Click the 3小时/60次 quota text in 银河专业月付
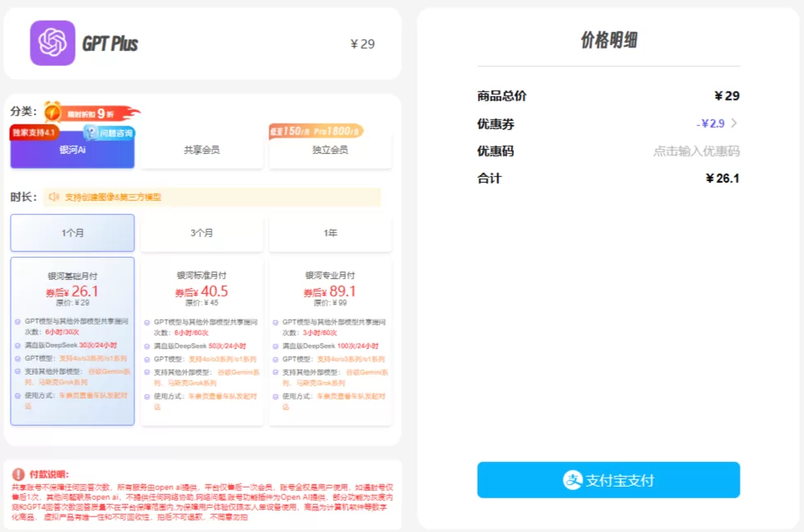Viewport: 804px width, 532px height. (x=320, y=333)
